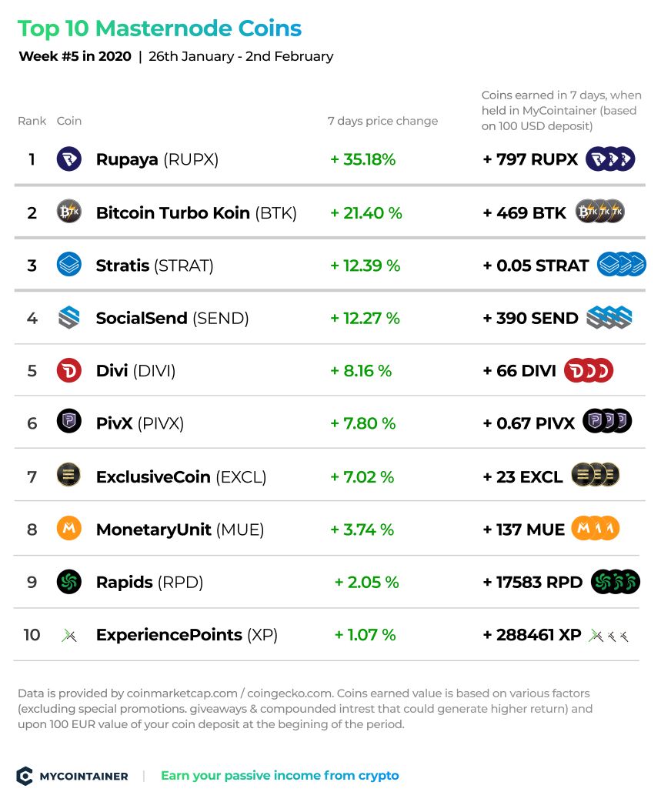Click the green Rapids swirl icon
The image size is (661, 812).
click(68, 582)
